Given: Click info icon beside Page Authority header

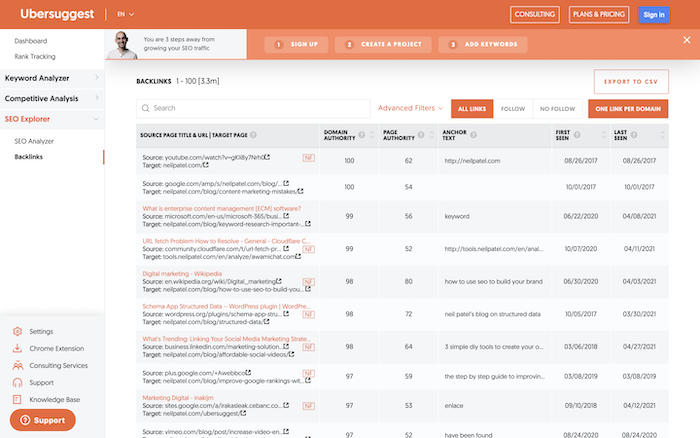Looking at the screenshot, I should [421, 135].
